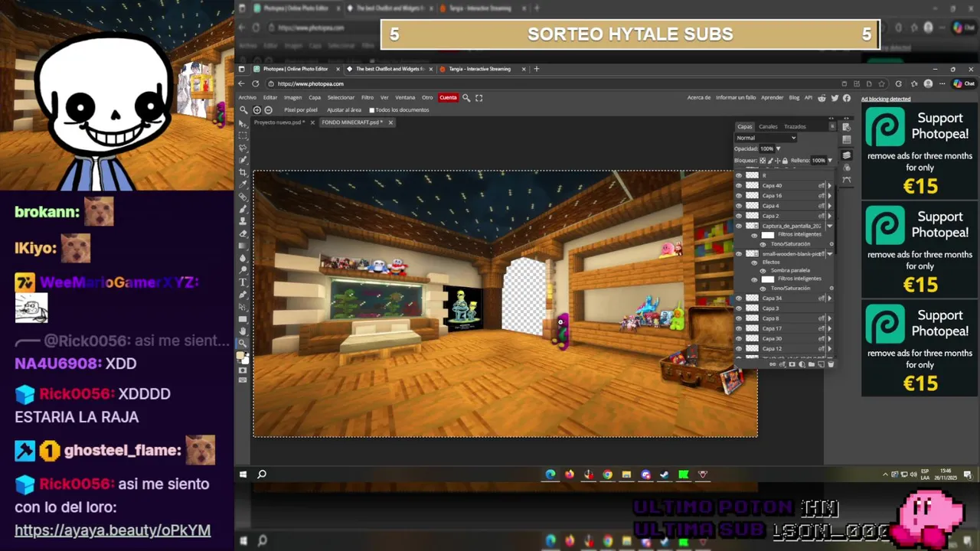This screenshot has height=551, width=980.
Task: Delete layer with trash icon
Action: (x=831, y=364)
